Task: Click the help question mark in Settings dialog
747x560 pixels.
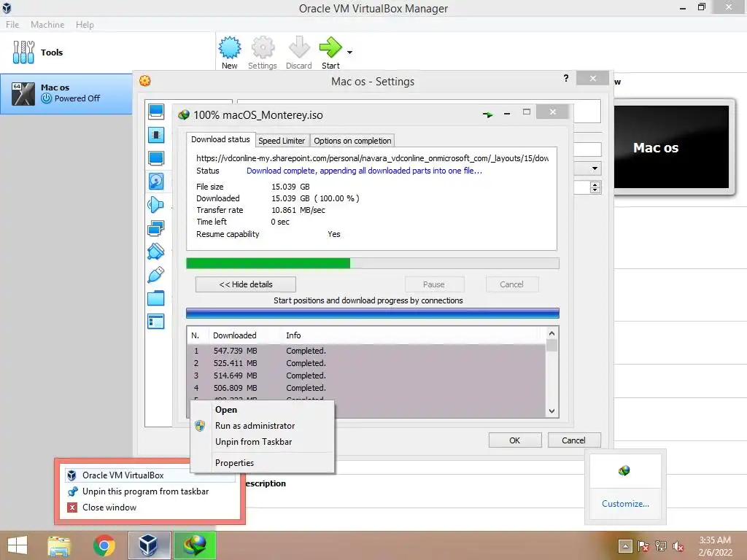Action: pos(566,78)
